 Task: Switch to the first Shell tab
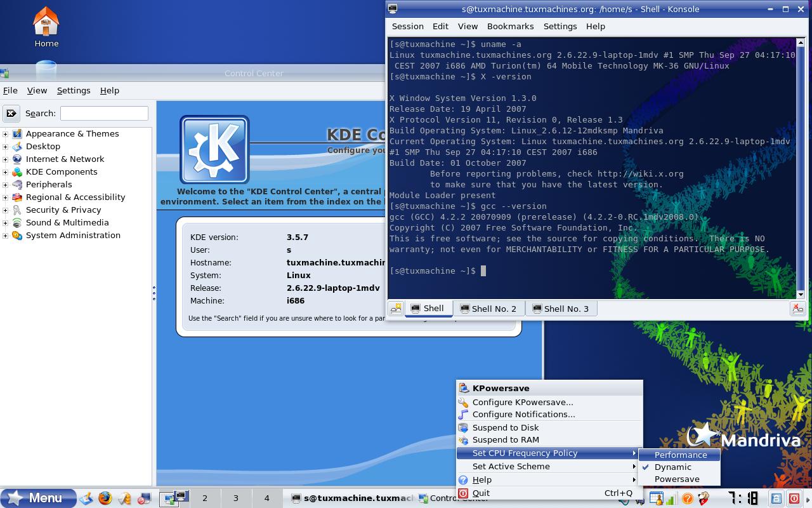(x=428, y=309)
